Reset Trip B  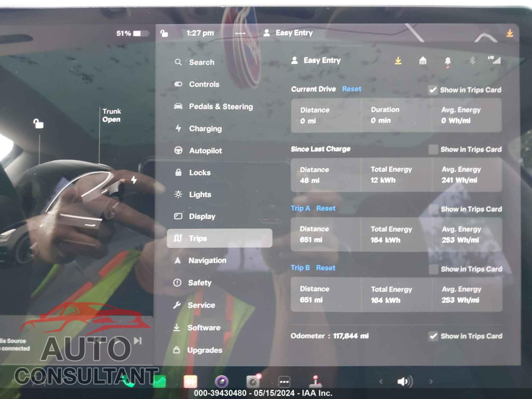pos(326,268)
